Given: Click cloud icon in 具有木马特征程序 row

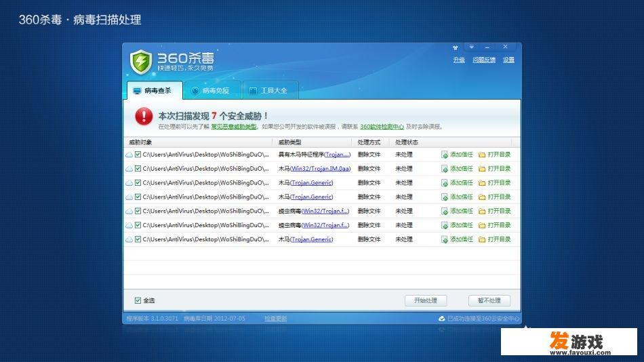Looking at the screenshot, I should pos(129,155).
